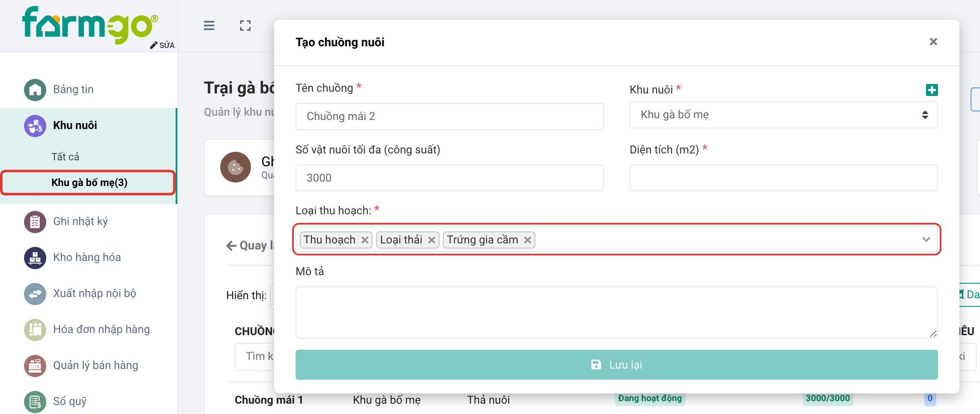Open Quản lý bán hàng menu

tap(96, 366)
